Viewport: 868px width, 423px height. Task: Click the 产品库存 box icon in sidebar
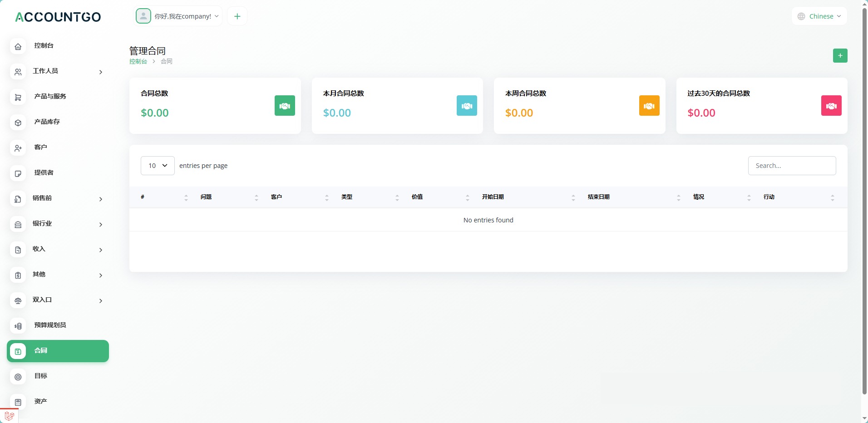[x=18, y=123]
